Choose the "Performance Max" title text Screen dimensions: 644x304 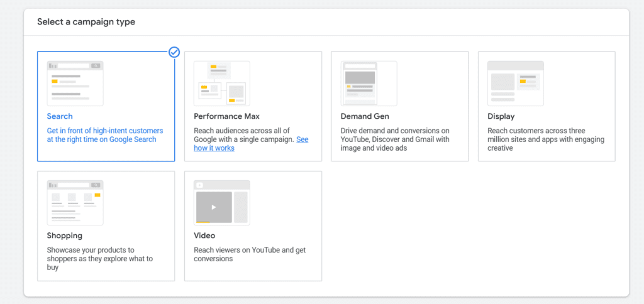coord(226,116)
